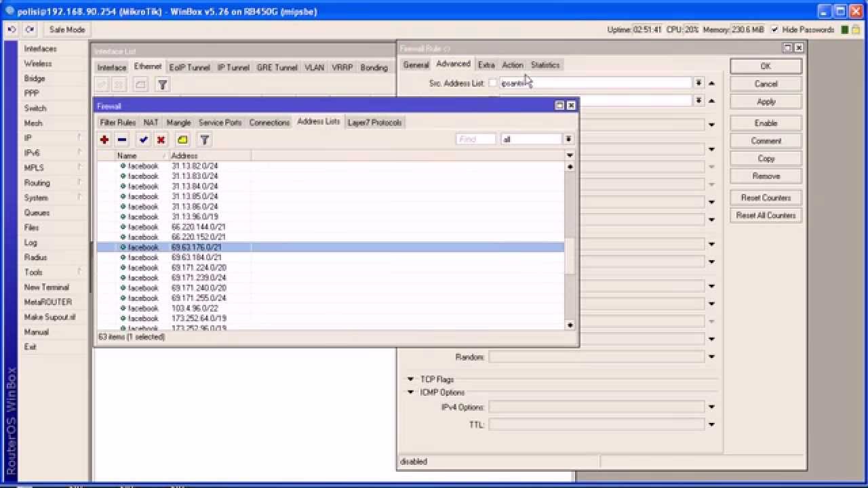Expand the TTL field
Viewport: 868px width, 488px height.
click(711, 425)
